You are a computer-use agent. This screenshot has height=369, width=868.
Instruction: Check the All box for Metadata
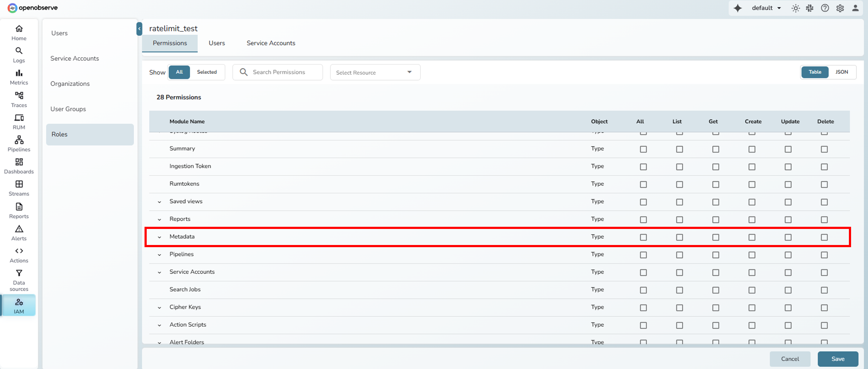point(643,237)
